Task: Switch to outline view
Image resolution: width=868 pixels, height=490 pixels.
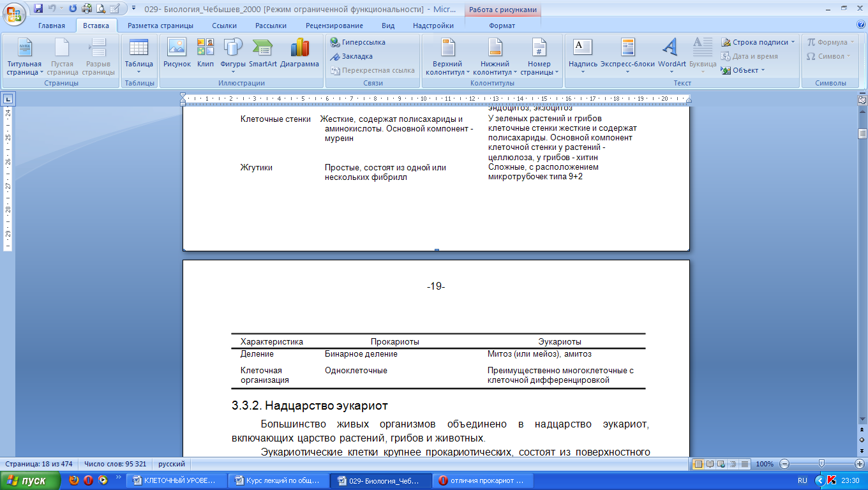Action: coord(732,464)
